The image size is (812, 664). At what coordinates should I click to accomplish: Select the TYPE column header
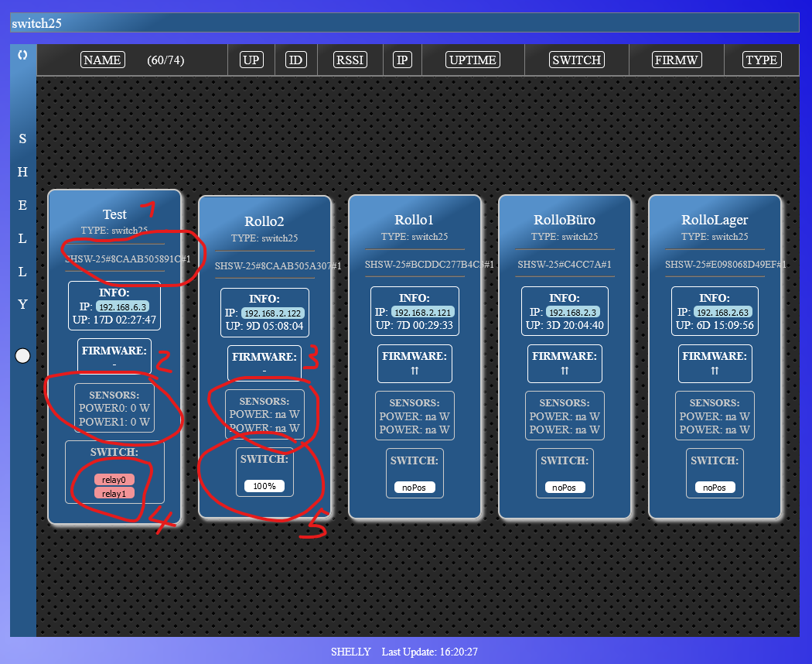click(761, 60)
